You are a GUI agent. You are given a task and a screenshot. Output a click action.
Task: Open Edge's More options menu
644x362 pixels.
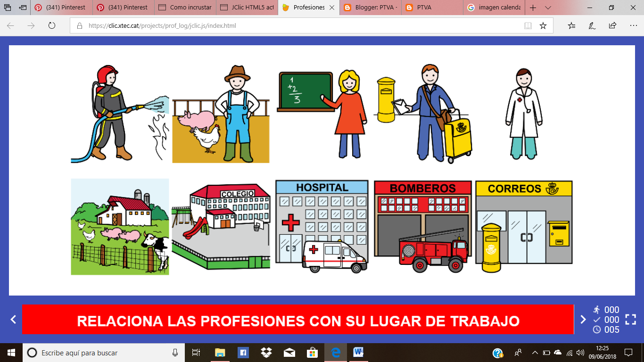point(632,26)
